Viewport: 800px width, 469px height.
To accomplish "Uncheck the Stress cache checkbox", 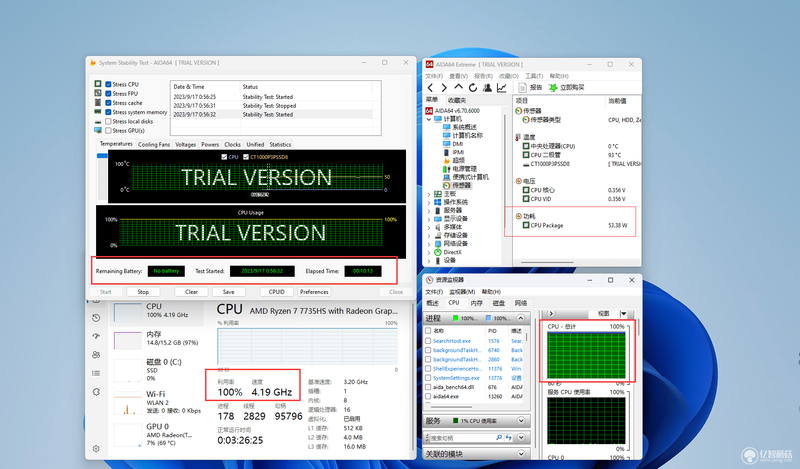I will click(108, 103).
